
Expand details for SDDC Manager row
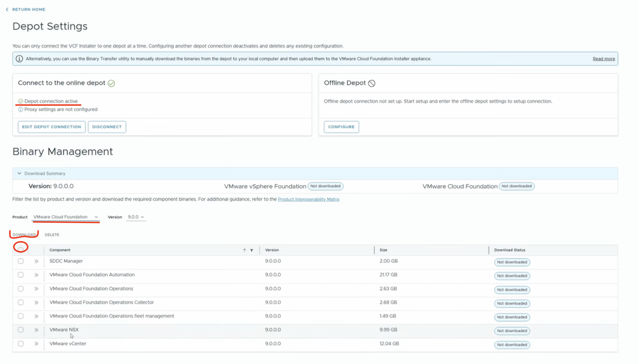36,261
